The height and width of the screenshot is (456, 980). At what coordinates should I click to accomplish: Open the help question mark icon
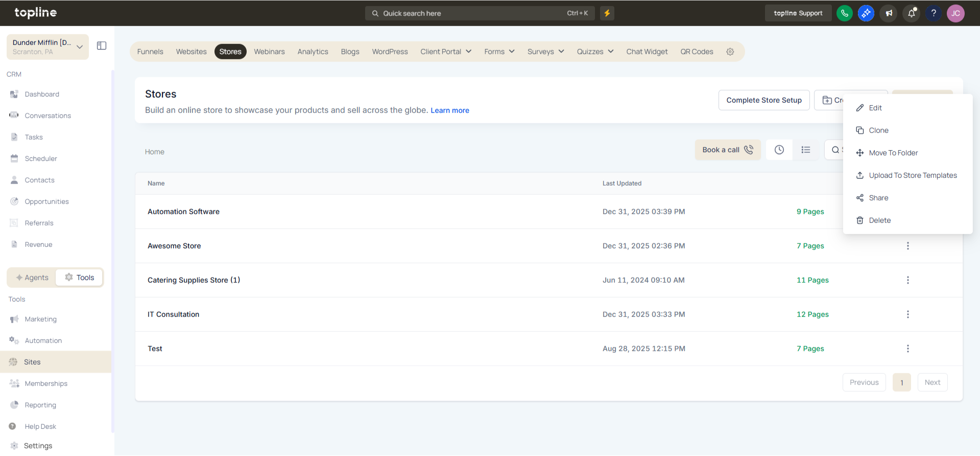[x=934, y=13]
